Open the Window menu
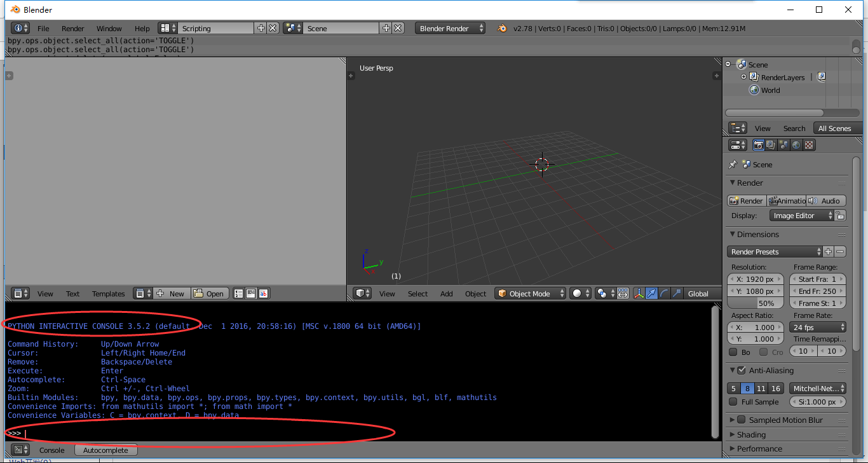The width and height of the screenshot is (868, 463). [x=109, y=28]
